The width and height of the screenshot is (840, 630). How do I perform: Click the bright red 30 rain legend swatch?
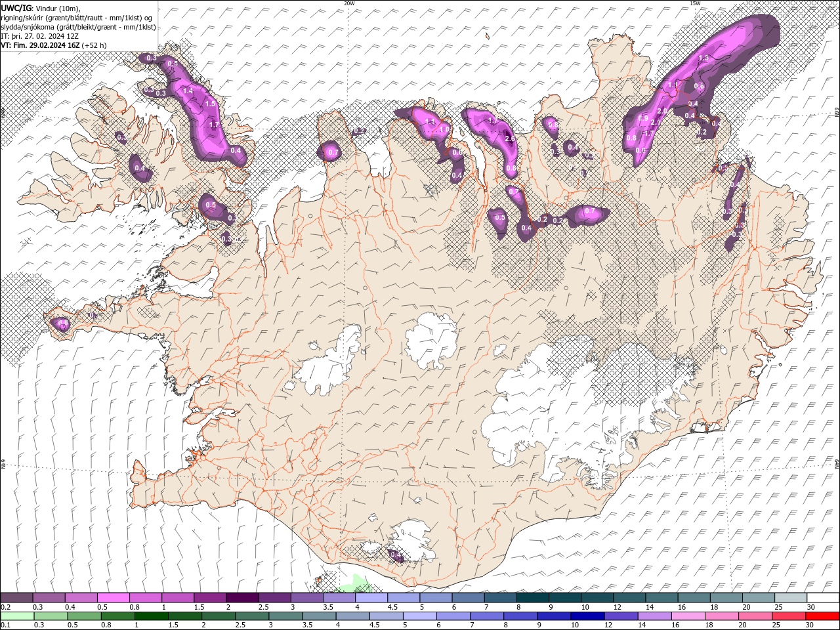tap(822, 616)
